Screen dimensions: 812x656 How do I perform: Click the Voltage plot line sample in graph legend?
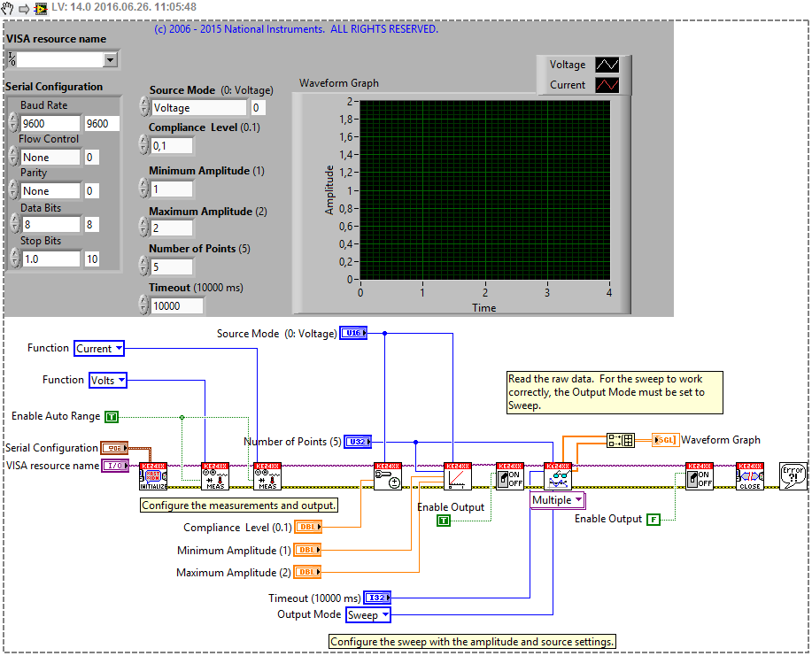(608, 65)
